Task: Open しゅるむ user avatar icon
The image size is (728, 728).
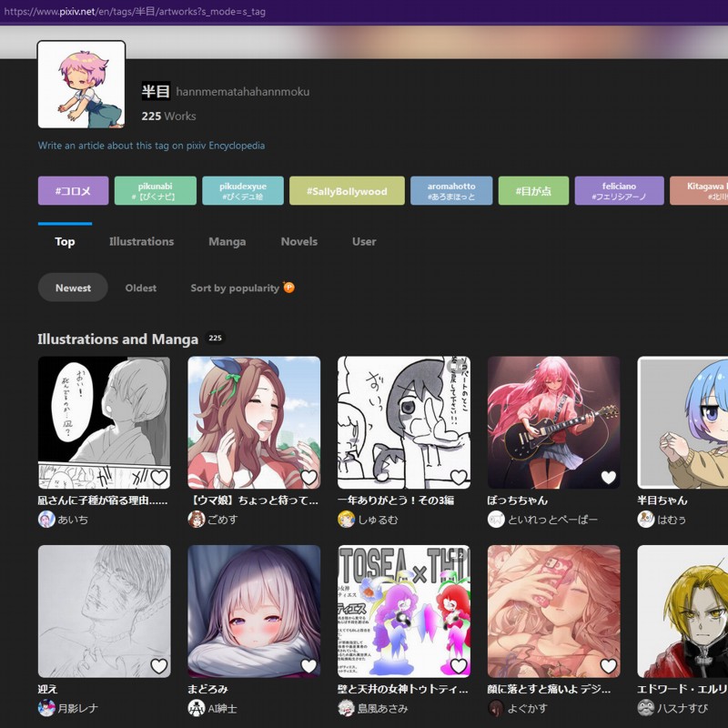Action: (347, 519)
